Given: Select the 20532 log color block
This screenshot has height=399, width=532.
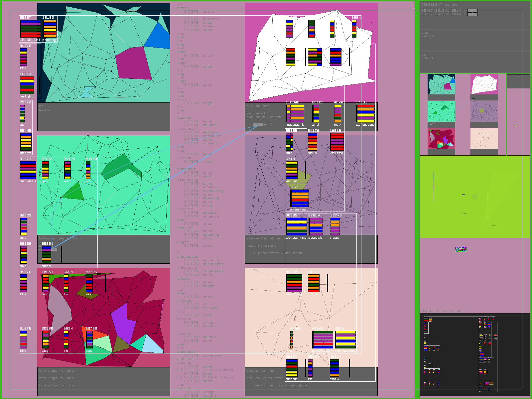Looking at the screenshot, I should (x=46, y=340).
